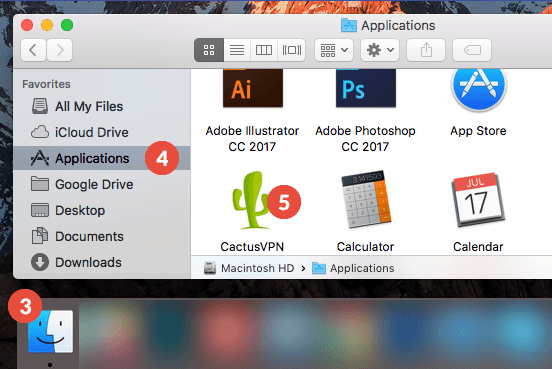Click the Share toolbar button
Screen dimensions: 552x369
[426, 50]
